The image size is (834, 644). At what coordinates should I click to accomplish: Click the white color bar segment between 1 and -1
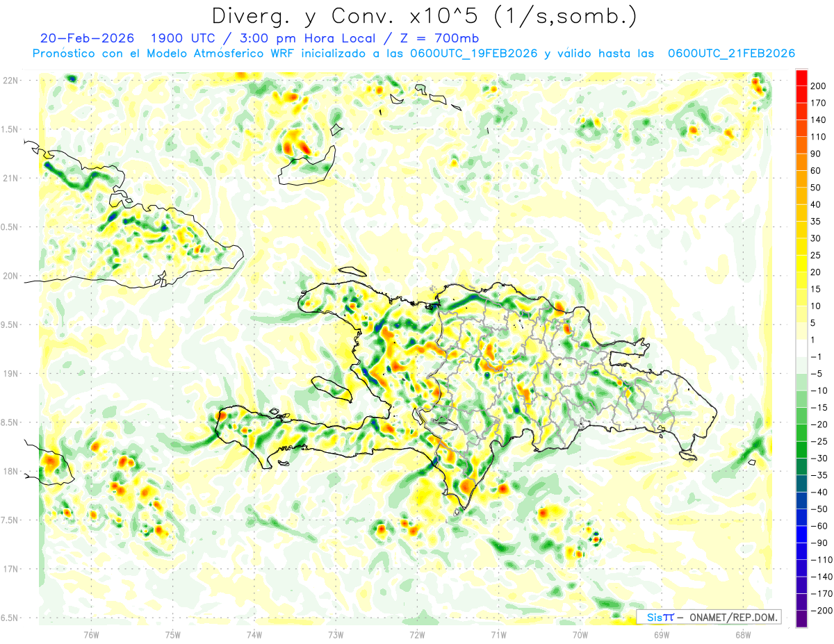coord(801,348)
